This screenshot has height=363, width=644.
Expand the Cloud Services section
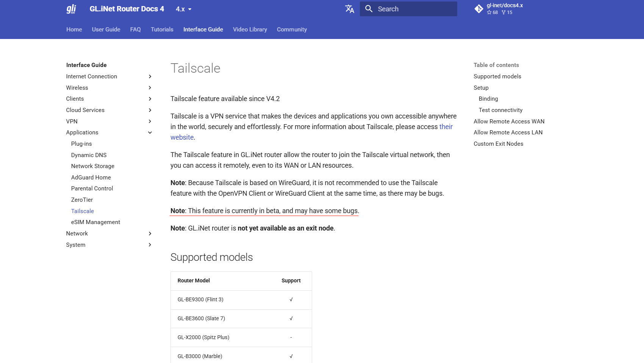pyautogui.click(x=150, y=110)
